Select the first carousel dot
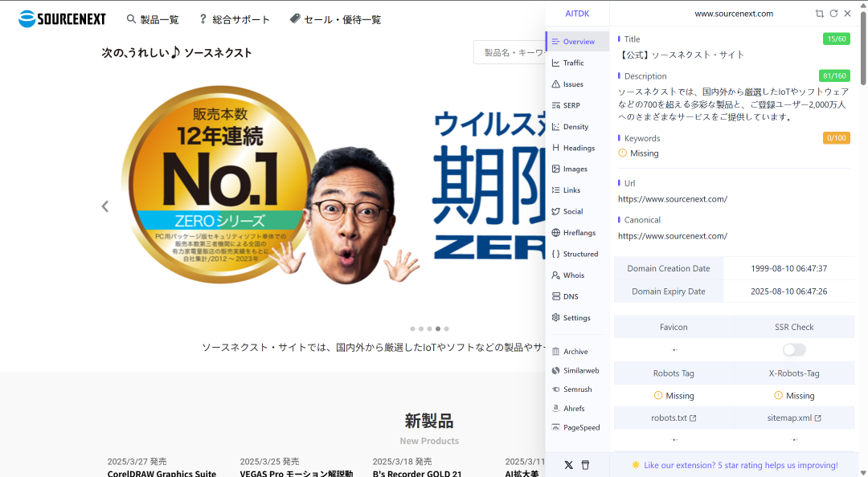This screenshot has height=477, width=868. click(412, 328)
